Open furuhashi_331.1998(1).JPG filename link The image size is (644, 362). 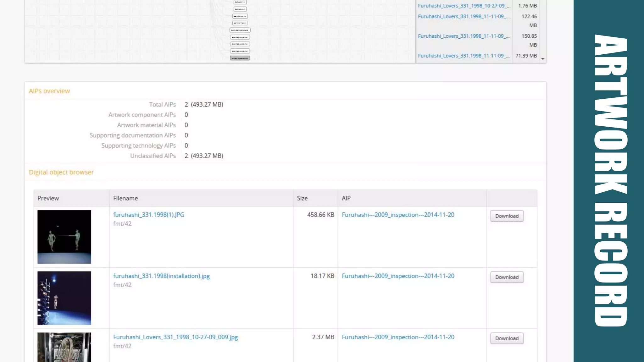[149, 215]
